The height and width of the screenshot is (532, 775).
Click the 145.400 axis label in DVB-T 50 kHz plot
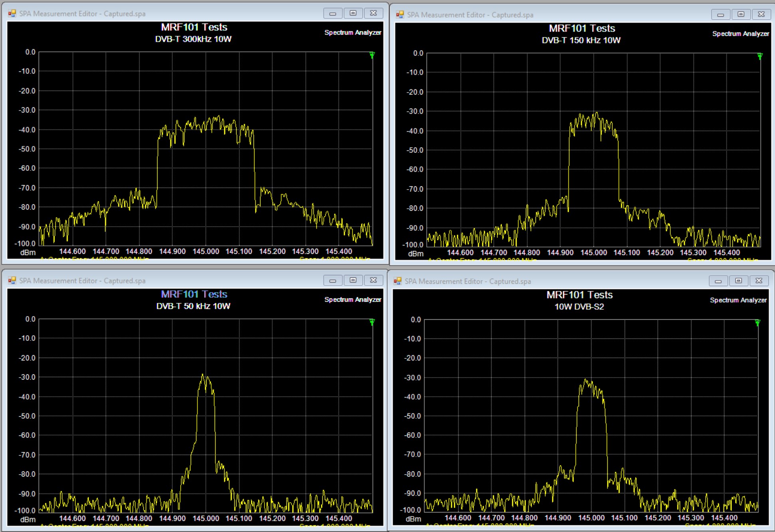[339, 518]
